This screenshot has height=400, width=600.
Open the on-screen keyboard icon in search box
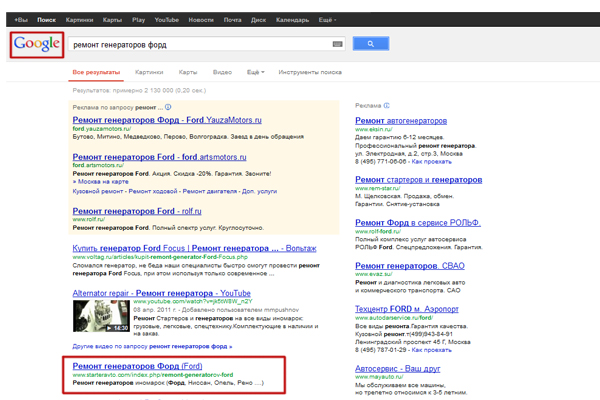tap(337, 44)
